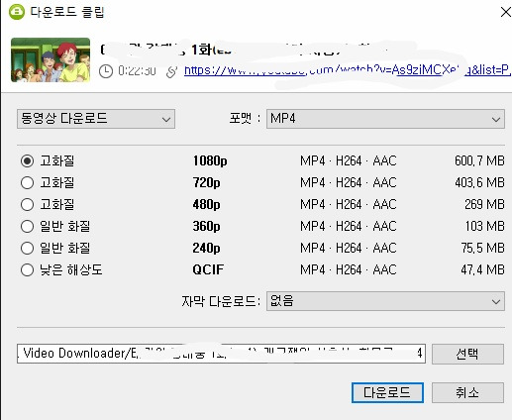Open the 포맷 MP4 format dropdown

[x=385, y=119]
